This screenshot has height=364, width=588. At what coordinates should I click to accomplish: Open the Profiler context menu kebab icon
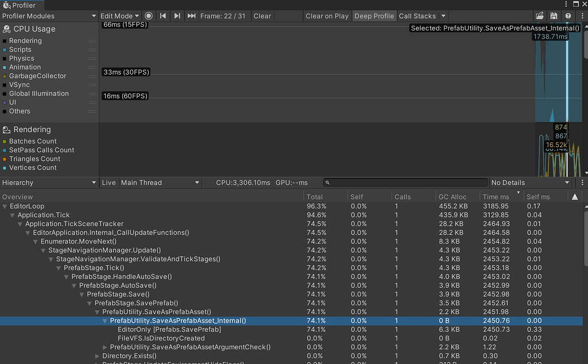582,16
